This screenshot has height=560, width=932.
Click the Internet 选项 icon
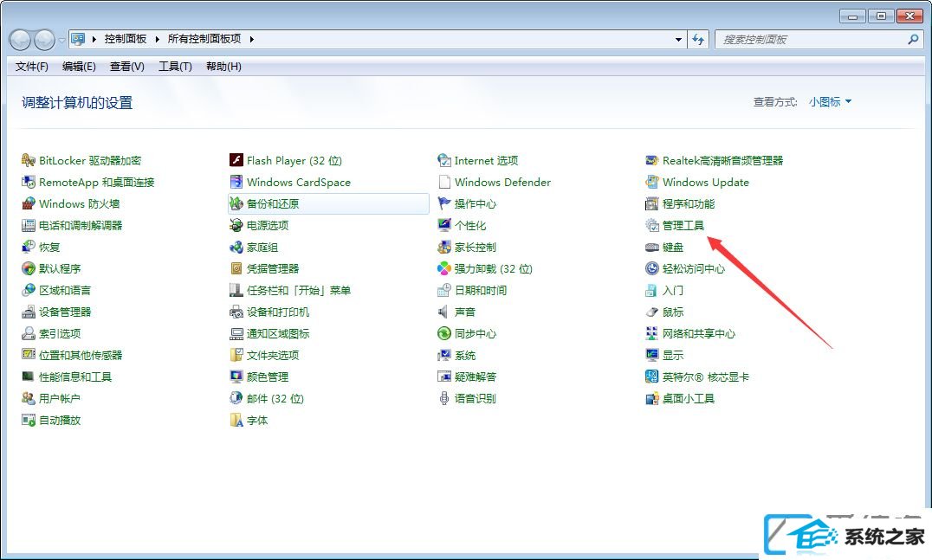click(x=444, y=160)
